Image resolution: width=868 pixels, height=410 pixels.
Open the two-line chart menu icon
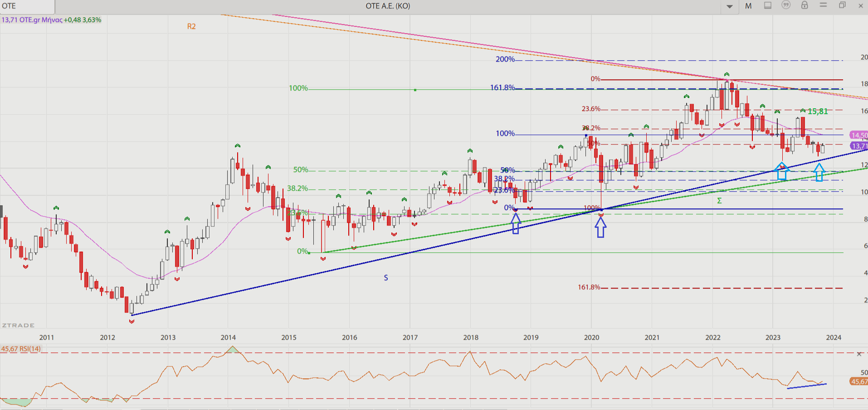824,5
